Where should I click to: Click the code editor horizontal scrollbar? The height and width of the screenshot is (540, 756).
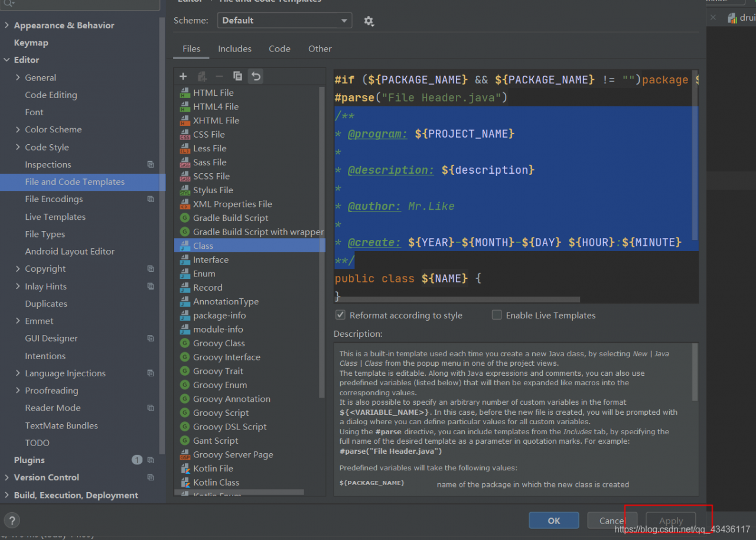tap(457, 300)
